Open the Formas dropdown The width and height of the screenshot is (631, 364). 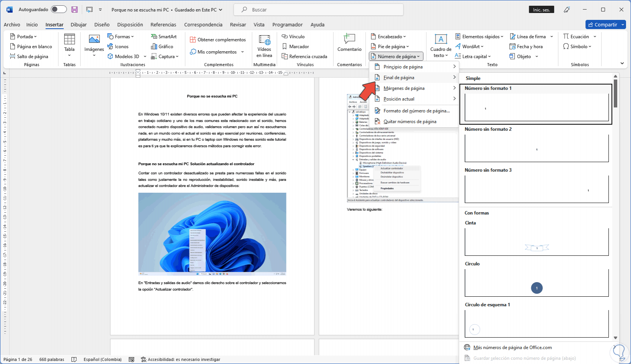(122, 36)
